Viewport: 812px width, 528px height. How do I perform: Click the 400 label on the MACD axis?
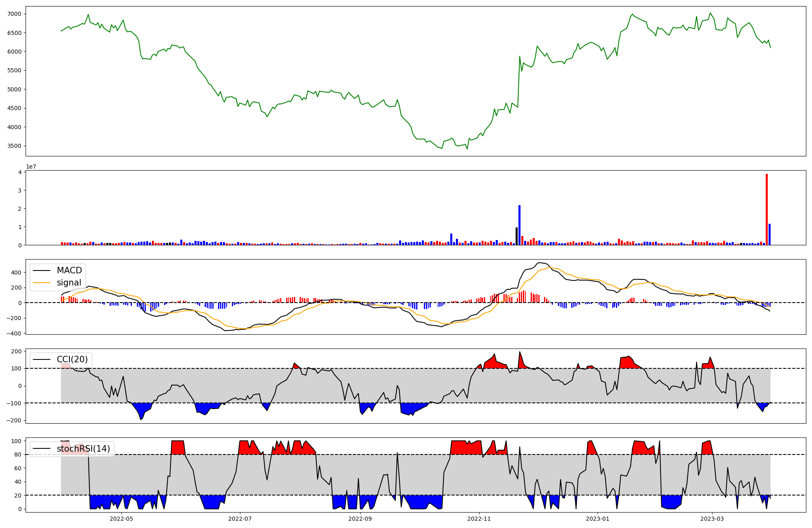[x=16, y=273]
